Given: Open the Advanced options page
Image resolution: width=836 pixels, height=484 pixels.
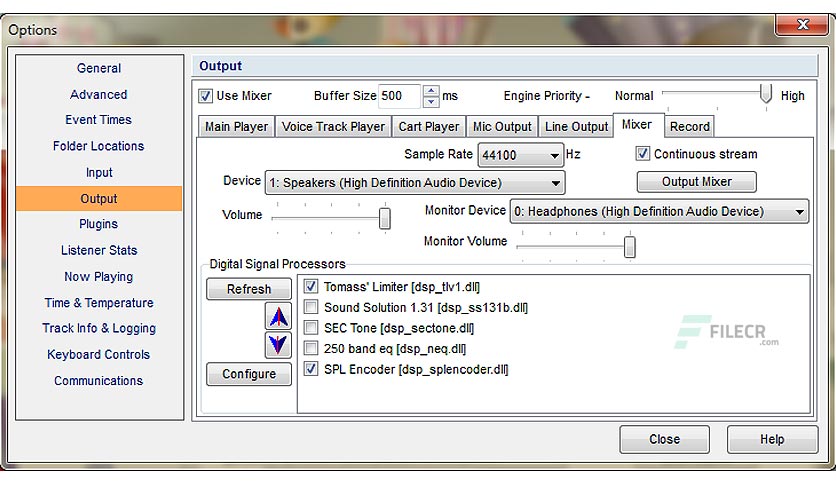Looking at the screenshot, I should click(x=99, y=94).
